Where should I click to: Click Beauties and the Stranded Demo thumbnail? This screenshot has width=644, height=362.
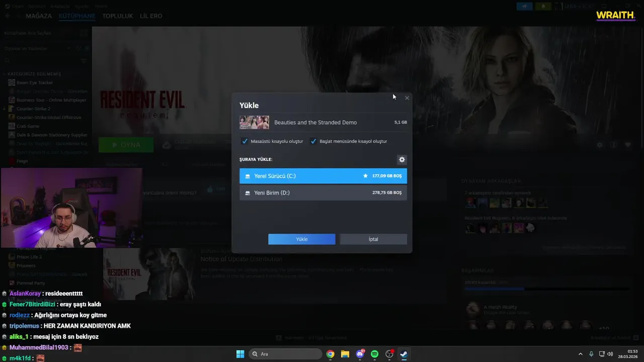[254, 122]
